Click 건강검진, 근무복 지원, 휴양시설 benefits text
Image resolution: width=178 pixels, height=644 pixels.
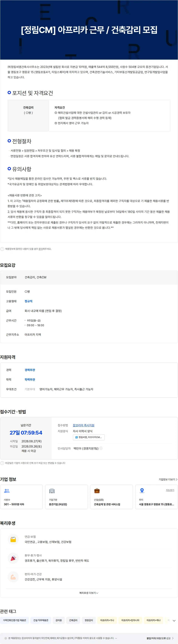[43, 580]
